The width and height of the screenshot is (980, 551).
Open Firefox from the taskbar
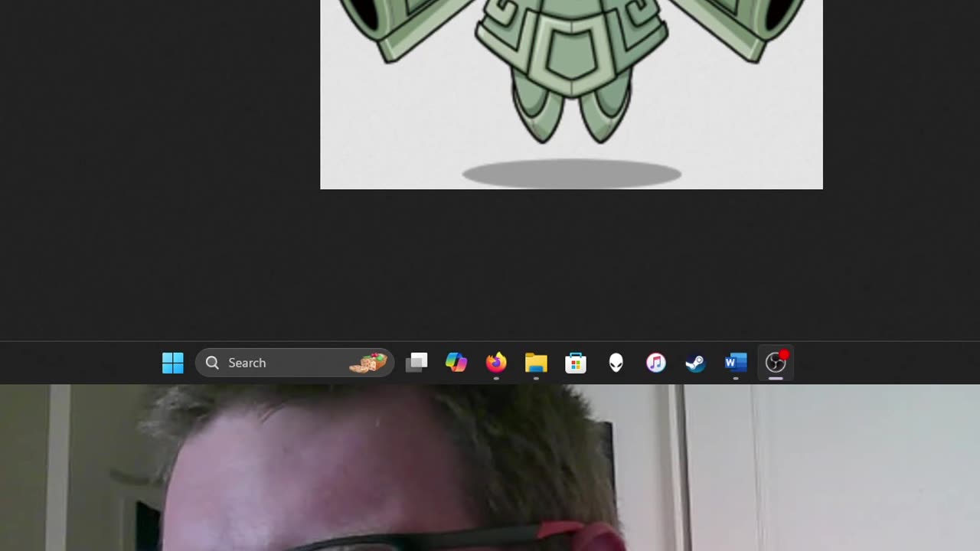point(496,363)
